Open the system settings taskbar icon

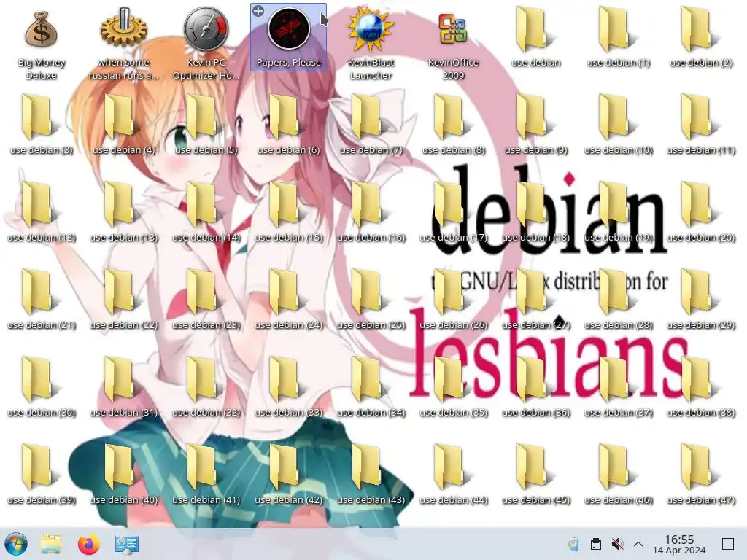click(127, 544)
